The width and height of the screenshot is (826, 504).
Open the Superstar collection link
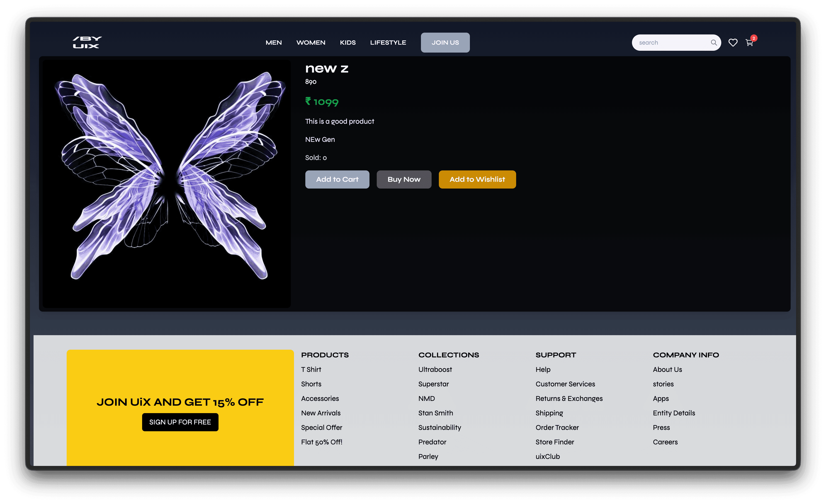(433, 384)
